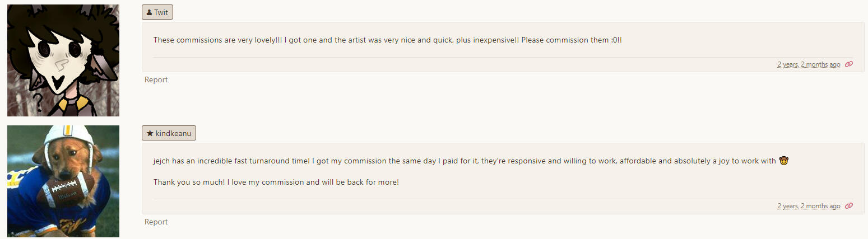Click the timestamp on Twit's comment
This screenshot has height=239, width=868.
tap(809, 64)
